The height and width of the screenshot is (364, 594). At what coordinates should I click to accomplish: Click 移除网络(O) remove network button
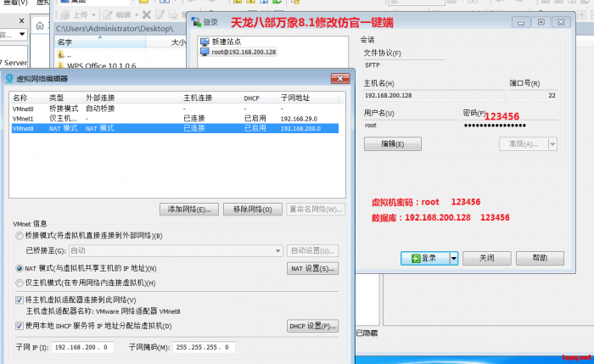click(x=253, y=210)
